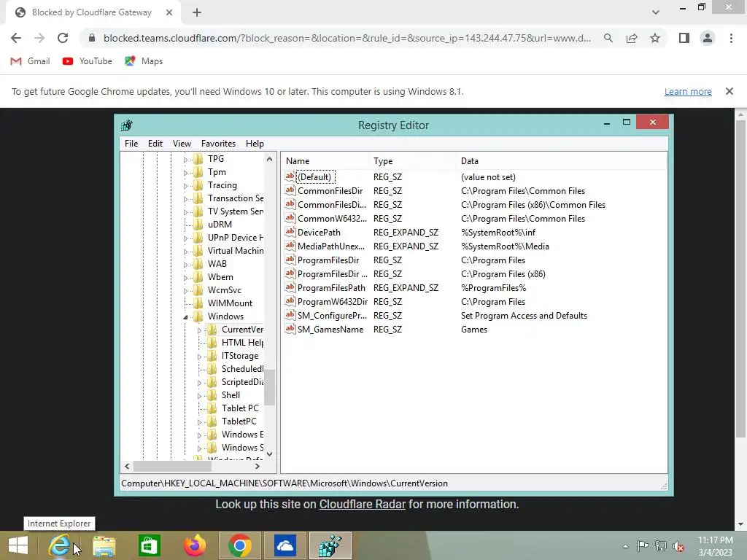
Task: Click the (Default) value string icon
Action: coord(290,176)
